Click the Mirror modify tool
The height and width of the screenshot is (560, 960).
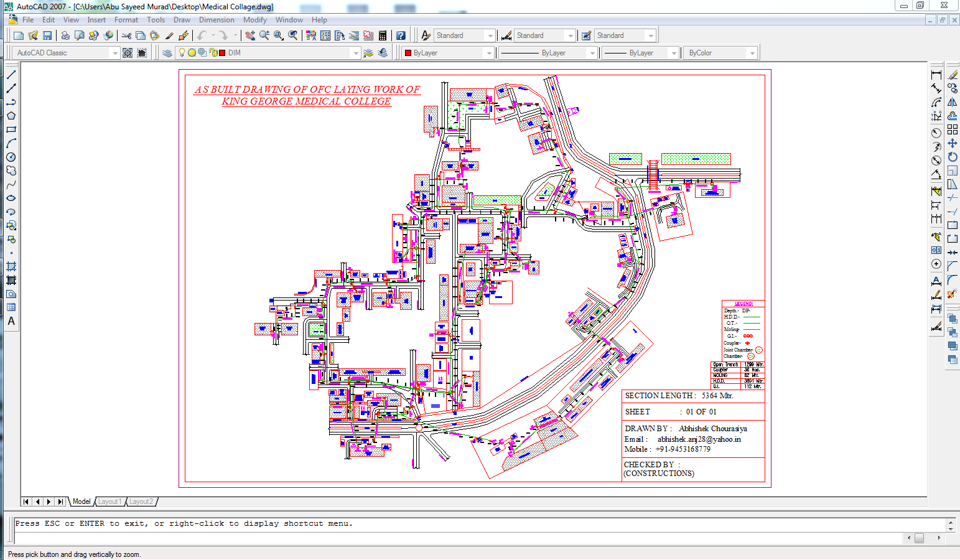click(x=953, y=102)
